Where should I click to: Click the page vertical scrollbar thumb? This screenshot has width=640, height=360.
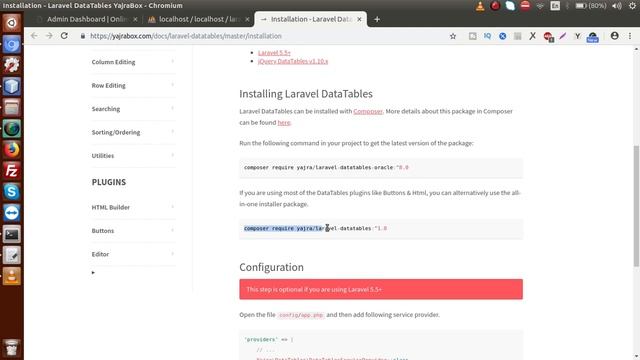(x=636, y=206)
